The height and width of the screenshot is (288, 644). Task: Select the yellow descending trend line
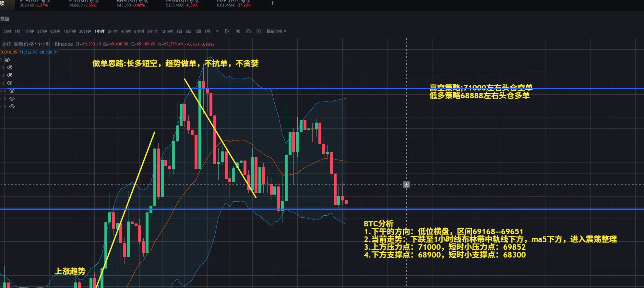[x=220, y=138]
